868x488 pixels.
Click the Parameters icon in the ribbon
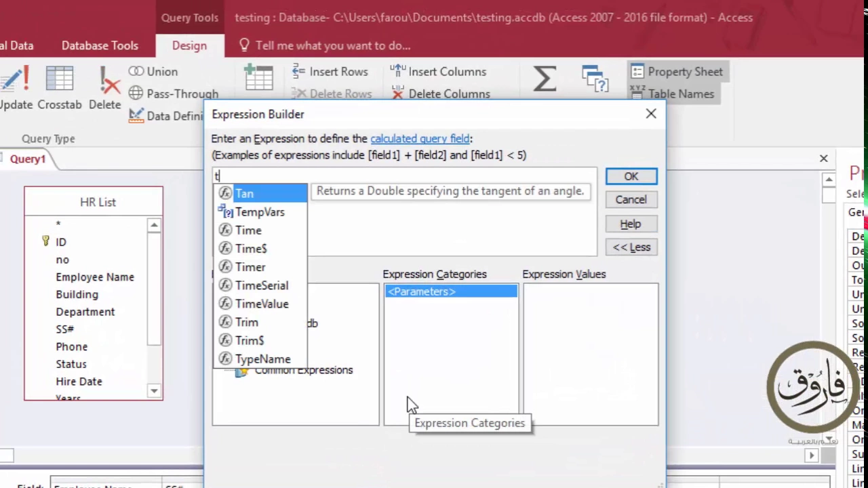(595, 79)
